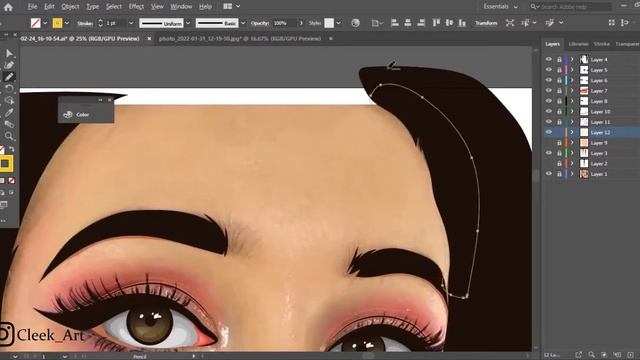Click horizontal align center icon
This screenshot has width=640, height=360.
click(408, 23)
